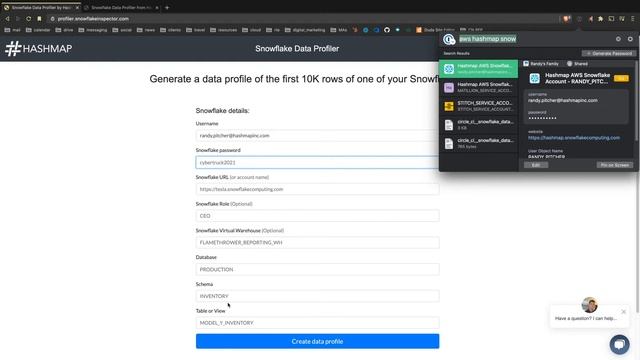The height and width of the screenshot is (360, 640).
Task: Click the GitHub bookmark icon
Action: tap(387, 30)
